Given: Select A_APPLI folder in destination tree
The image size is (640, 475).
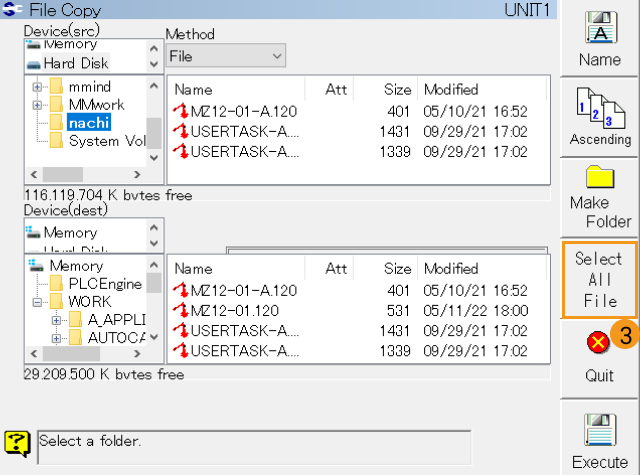Looking at the screenshot, I should 116,320.
